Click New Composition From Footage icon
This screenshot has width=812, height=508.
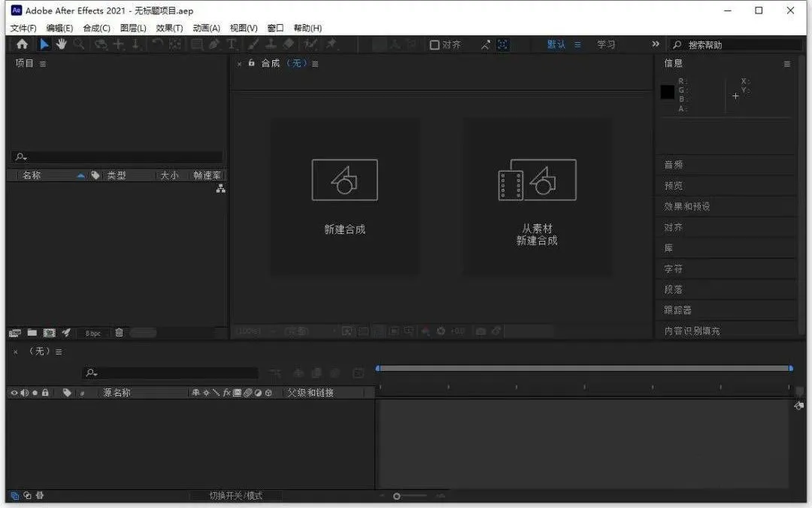click(537, 180)
